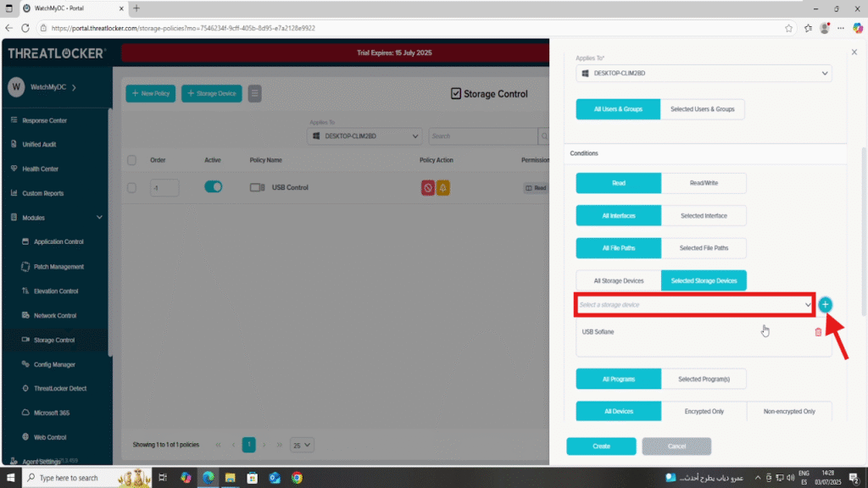868x488 pixels.
Task: Select Selected Users & Groups option
Action: coord(702,109)
